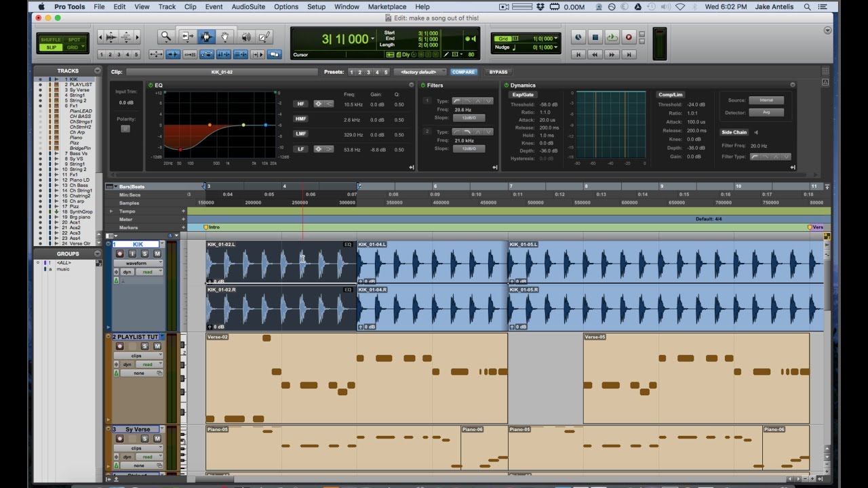Click the Stop transport button
The image size is (868, 488).
(595, 38)
